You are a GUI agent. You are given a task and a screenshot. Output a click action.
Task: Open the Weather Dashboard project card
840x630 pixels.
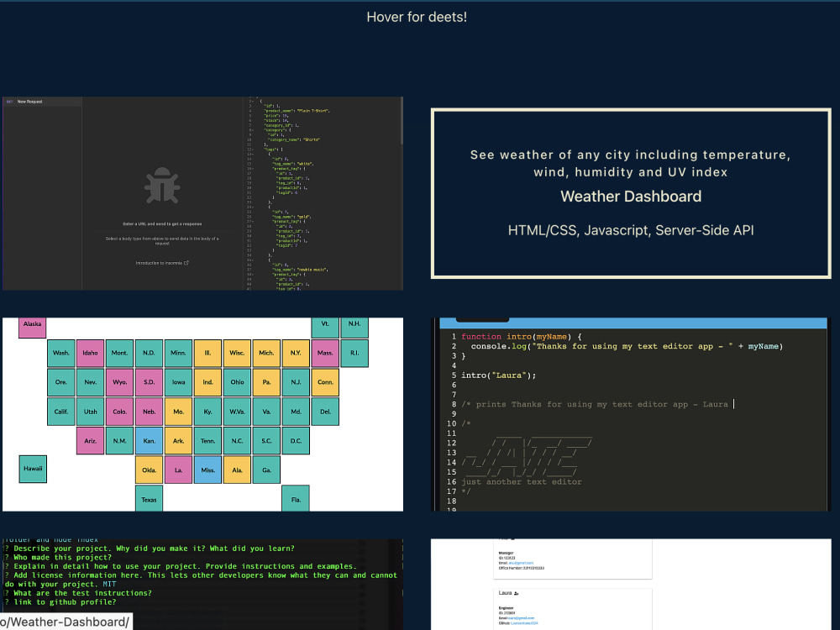631,193
